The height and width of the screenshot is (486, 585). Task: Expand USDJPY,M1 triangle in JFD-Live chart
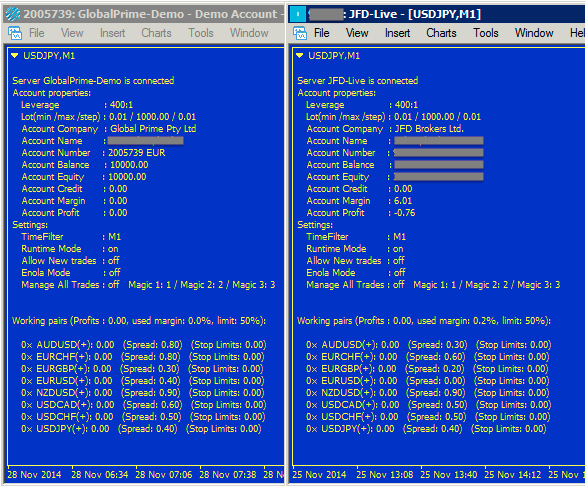pos(300,56)
